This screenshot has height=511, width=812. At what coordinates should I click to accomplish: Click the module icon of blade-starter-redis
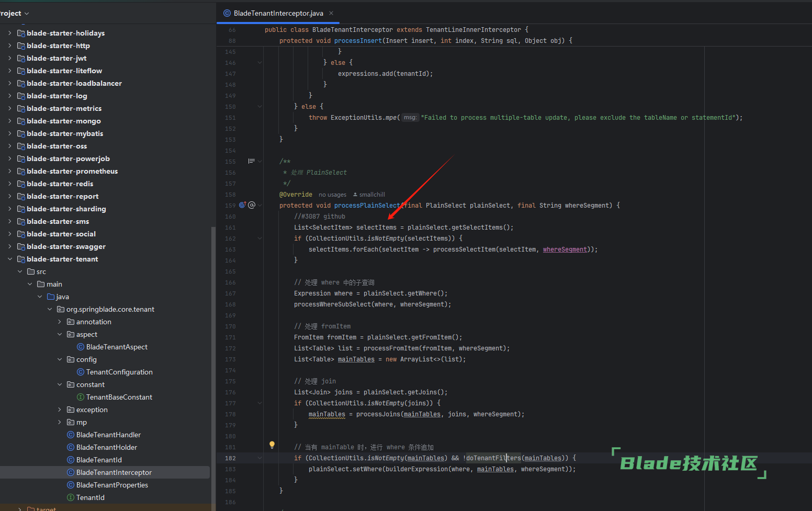click(x=21, y=184)
